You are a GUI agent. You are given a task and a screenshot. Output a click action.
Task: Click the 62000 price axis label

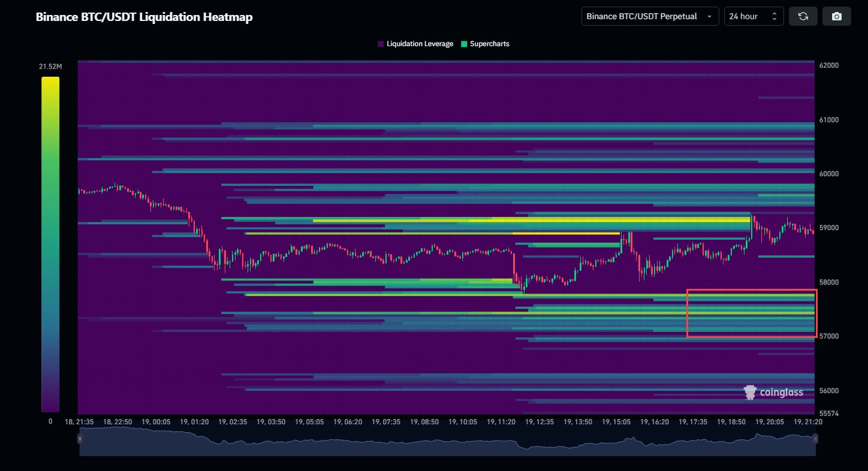point(830,65)
